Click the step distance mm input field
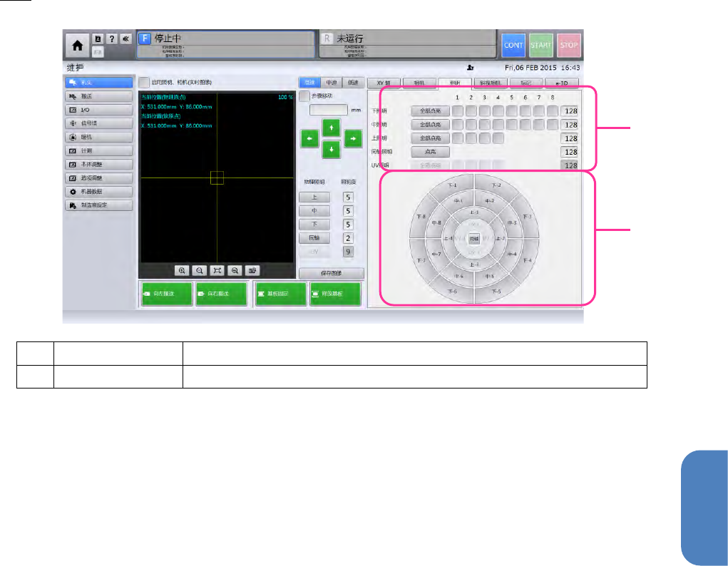 [x=328, y=110]
